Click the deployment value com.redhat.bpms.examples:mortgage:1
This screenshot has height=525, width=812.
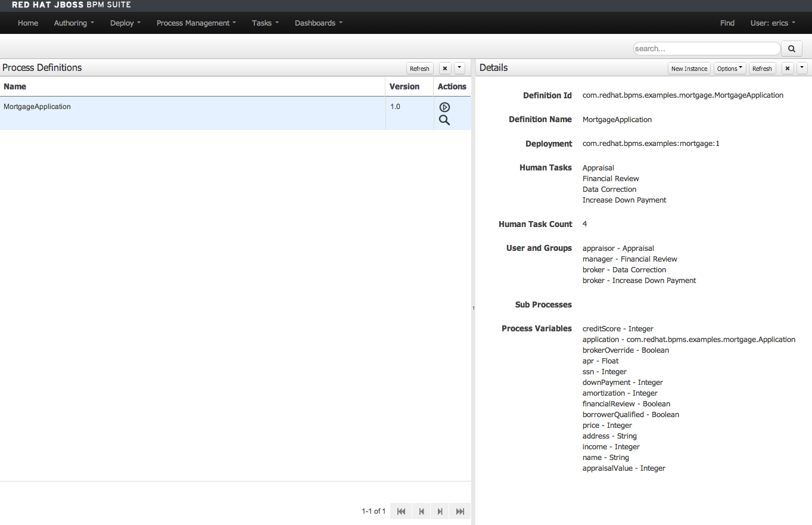coord(651,144)
